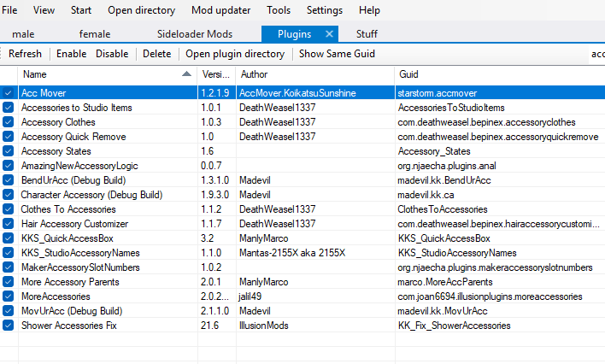Click the Refresh toolbar button

[x=25, y=54]
